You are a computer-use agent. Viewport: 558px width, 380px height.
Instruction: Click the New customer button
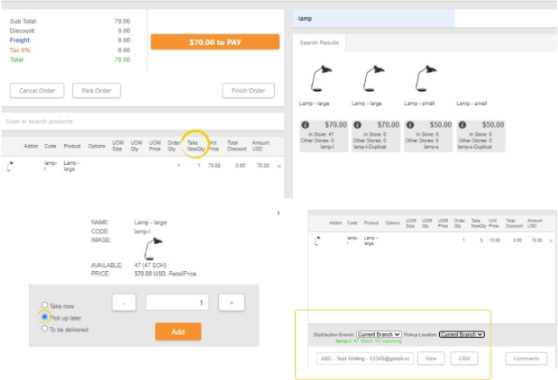tap(431, 358)
